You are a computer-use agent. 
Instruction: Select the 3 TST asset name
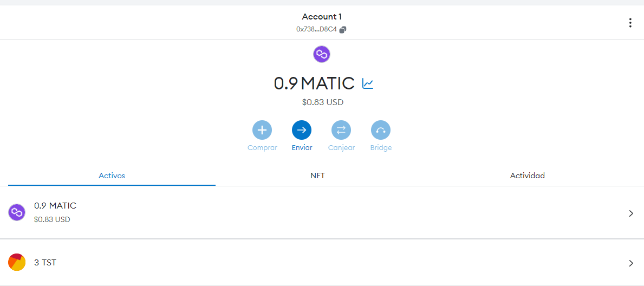pyautogui.click(x=45, y=263)
